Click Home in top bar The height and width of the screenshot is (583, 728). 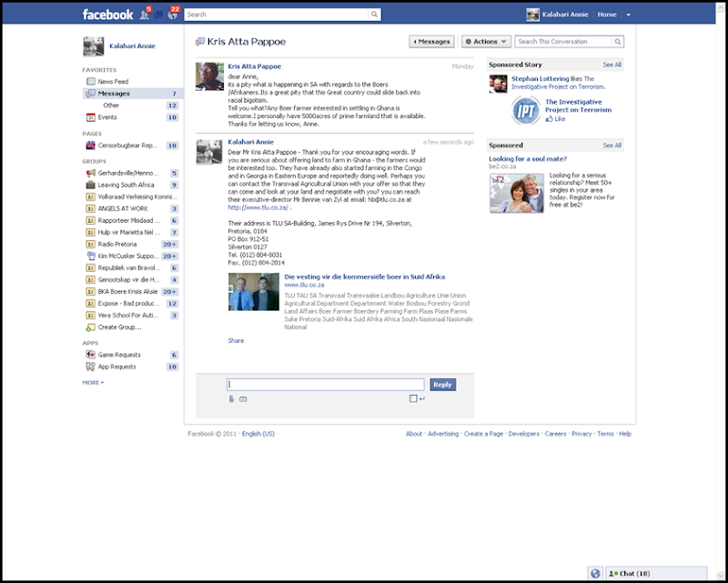coord(607,15)
